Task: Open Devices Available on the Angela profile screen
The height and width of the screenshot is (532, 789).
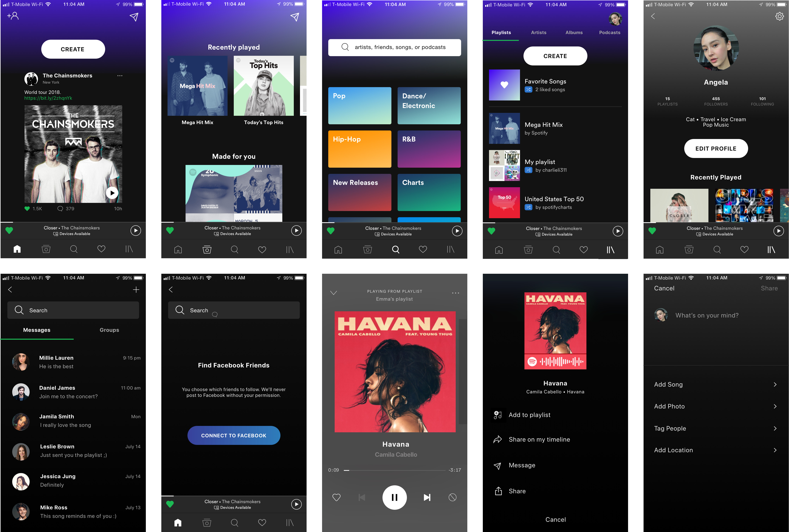Action: pos(715,234)
